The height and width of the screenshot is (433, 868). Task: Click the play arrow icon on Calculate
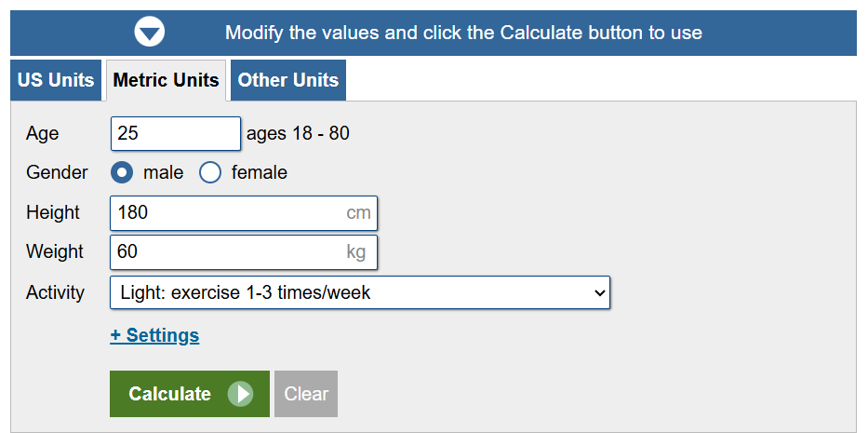[x=240, y=394]
